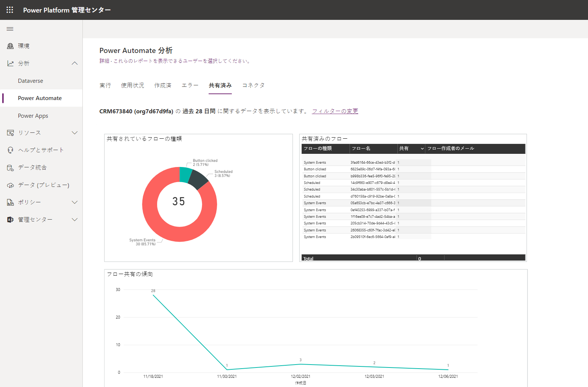This screenshot has width=588, height=387.
Task: Select the 共有済み tab
Action: pyautogui.click(x=220, y=85)
